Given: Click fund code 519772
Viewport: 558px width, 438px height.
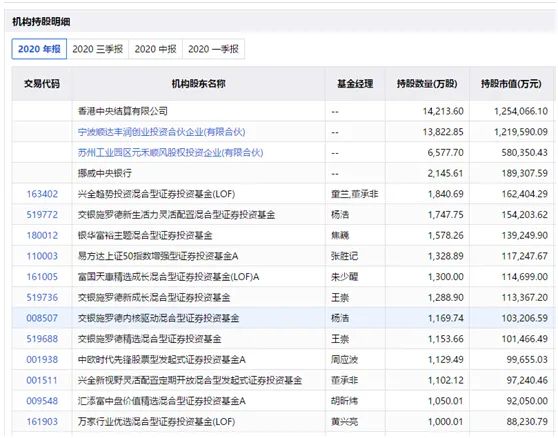Looking at the screenshot, I should [x=42, y=215].
